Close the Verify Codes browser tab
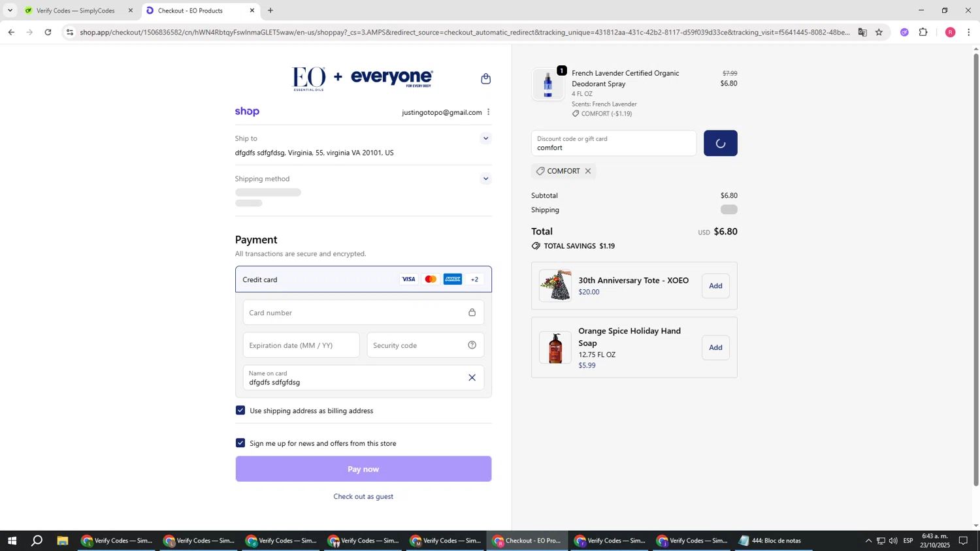This screenshot has width=980, height=551. 130,10
